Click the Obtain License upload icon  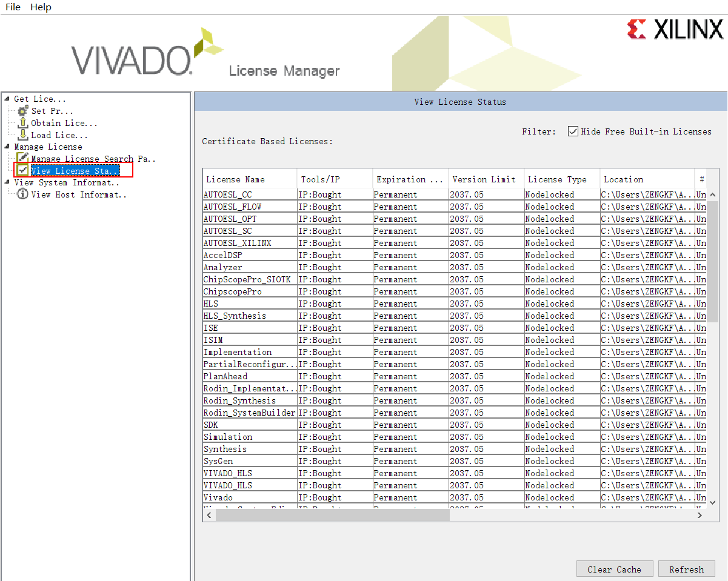[22, 123]
